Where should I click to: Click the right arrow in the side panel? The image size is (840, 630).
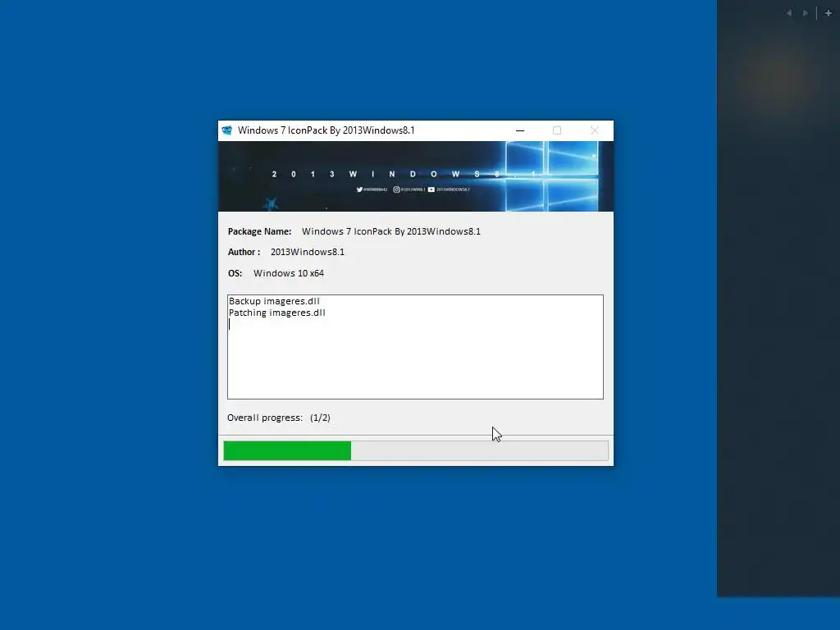(806, 13)
